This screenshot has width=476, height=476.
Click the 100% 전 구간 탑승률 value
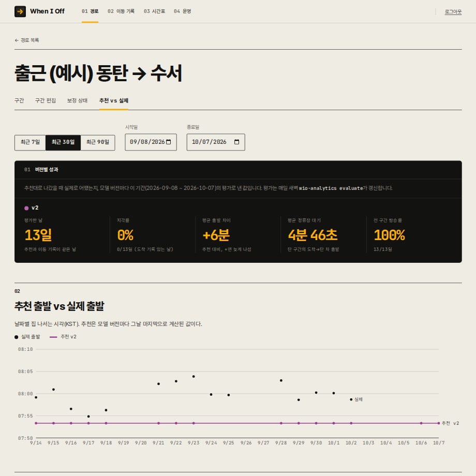tap(390, 235)
